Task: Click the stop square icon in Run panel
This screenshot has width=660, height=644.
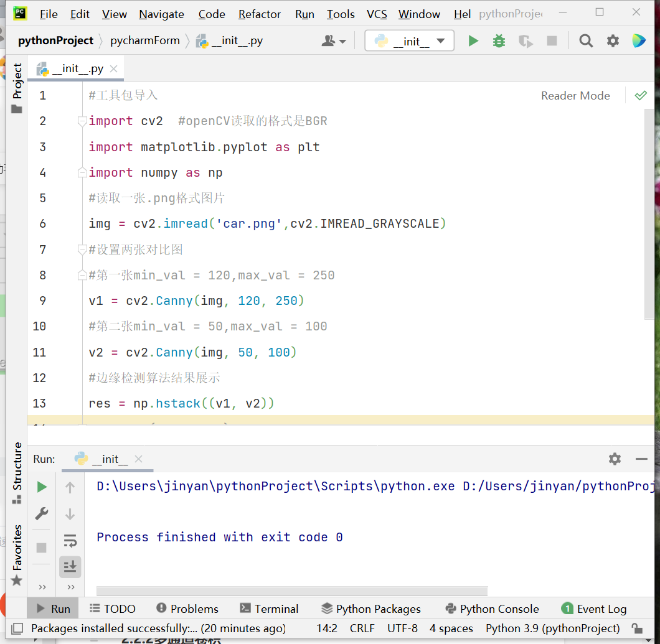Action: (x=40, y=548)
